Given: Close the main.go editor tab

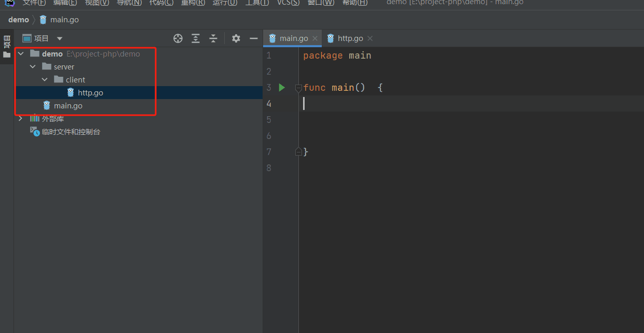Looking at the screenshot, I should pyautogui.click(x=314, y=38).
